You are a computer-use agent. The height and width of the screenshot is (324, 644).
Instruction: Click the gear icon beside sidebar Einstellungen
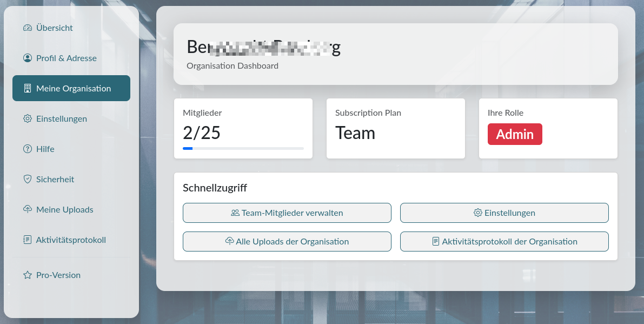coord(28,118)
